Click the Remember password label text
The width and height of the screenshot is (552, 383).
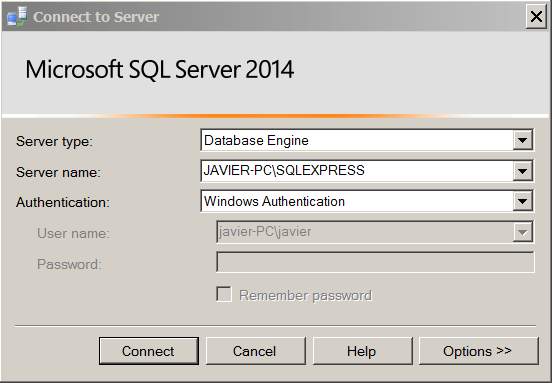(305, 295)
